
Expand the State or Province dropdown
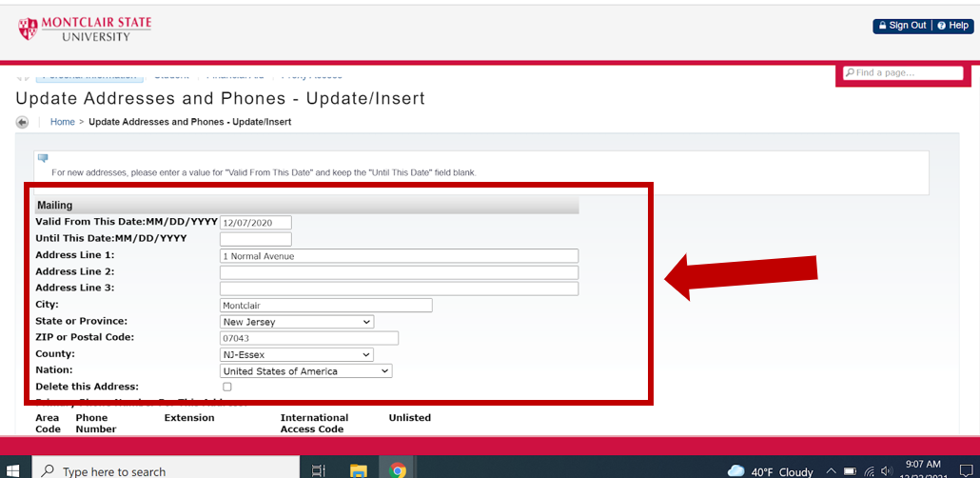(x=297, y=322)
